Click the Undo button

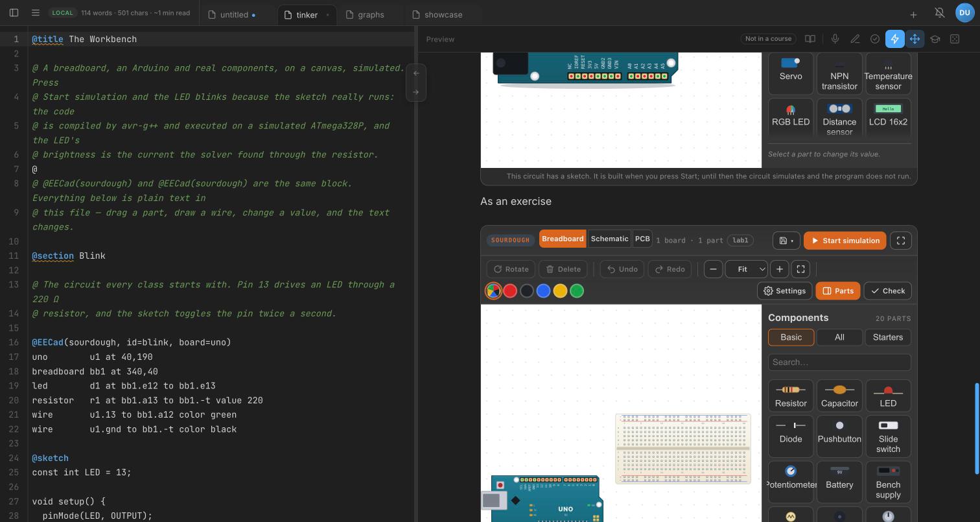tap(622, 269)
